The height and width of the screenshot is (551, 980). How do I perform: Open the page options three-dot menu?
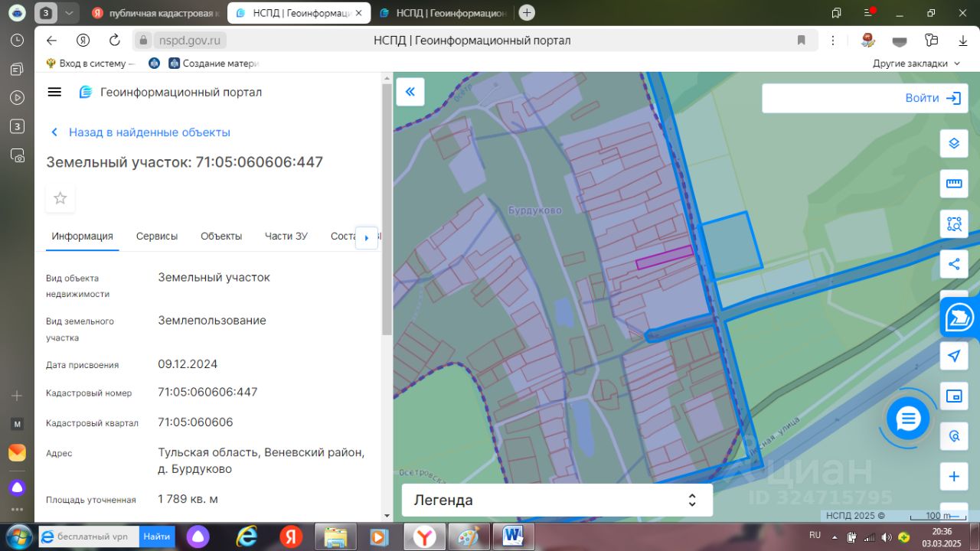point(834,41)
